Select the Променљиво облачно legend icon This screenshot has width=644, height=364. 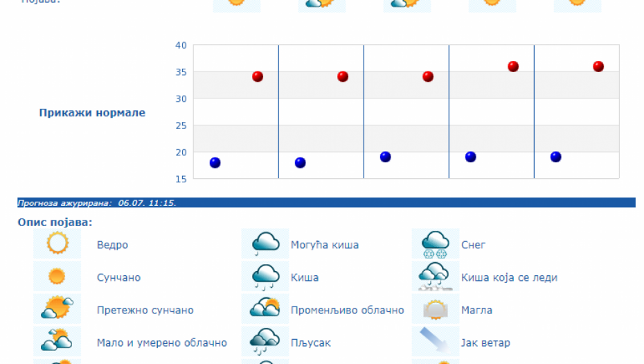pos(265,309)
